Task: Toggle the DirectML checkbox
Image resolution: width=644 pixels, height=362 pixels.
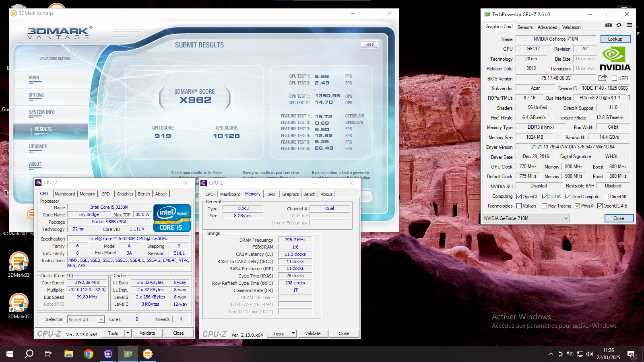Action: click(606, 197)
